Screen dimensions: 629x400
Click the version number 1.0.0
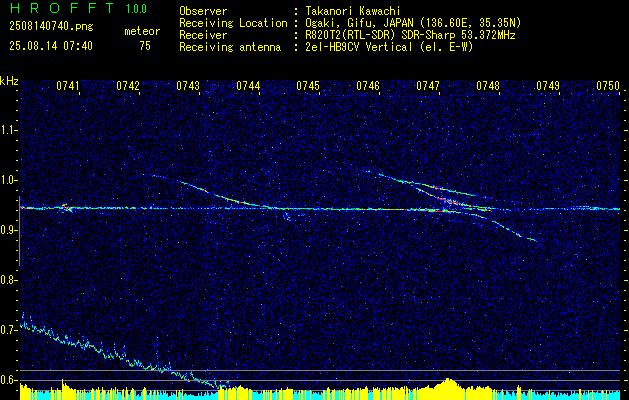[136, 9]
